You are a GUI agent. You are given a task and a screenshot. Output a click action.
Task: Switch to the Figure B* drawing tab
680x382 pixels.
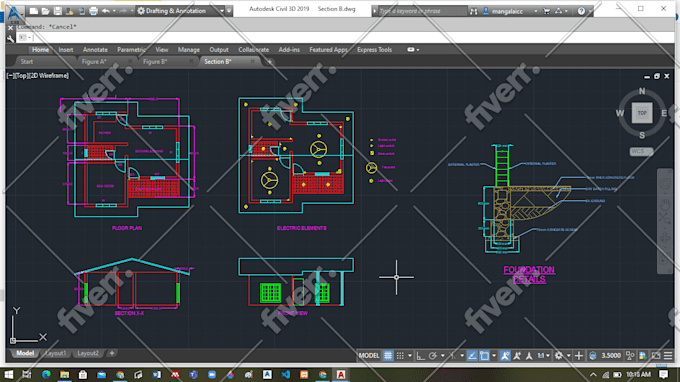click(x=155, y=62)
